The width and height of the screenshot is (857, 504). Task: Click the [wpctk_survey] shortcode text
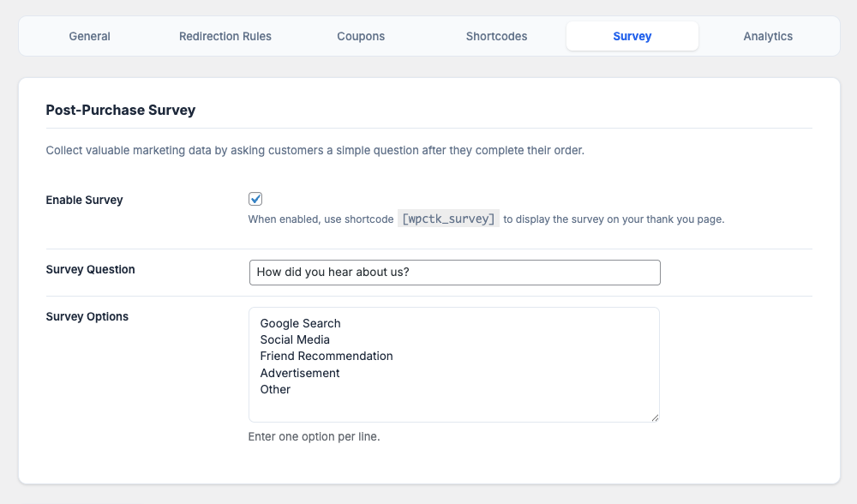pos(448,219)
